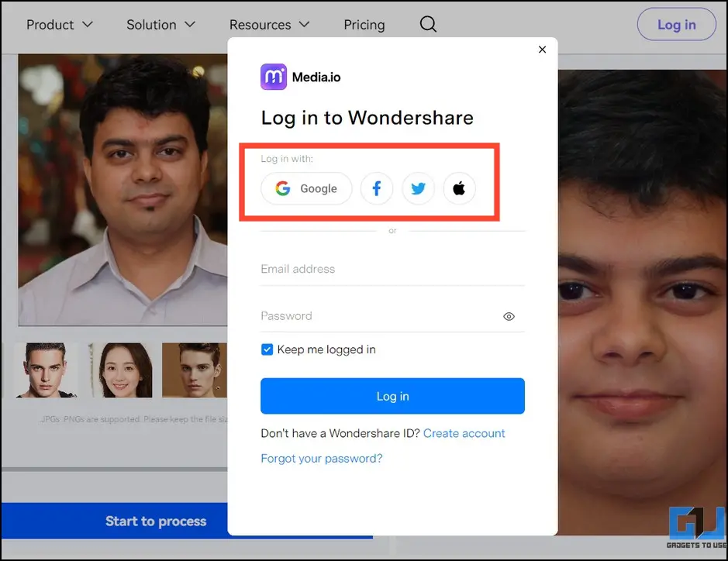Select the first male sample face thumbnail

[46, 370]
